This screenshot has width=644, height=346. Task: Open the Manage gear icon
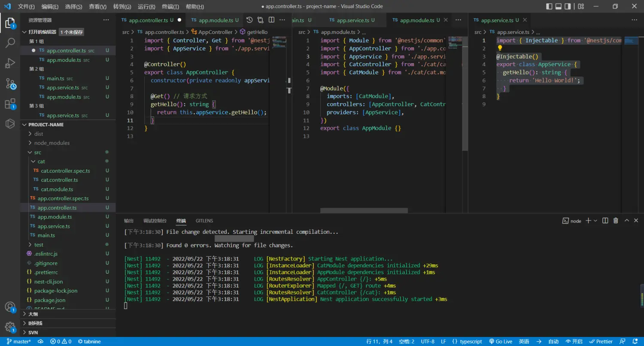pos(10,327)
